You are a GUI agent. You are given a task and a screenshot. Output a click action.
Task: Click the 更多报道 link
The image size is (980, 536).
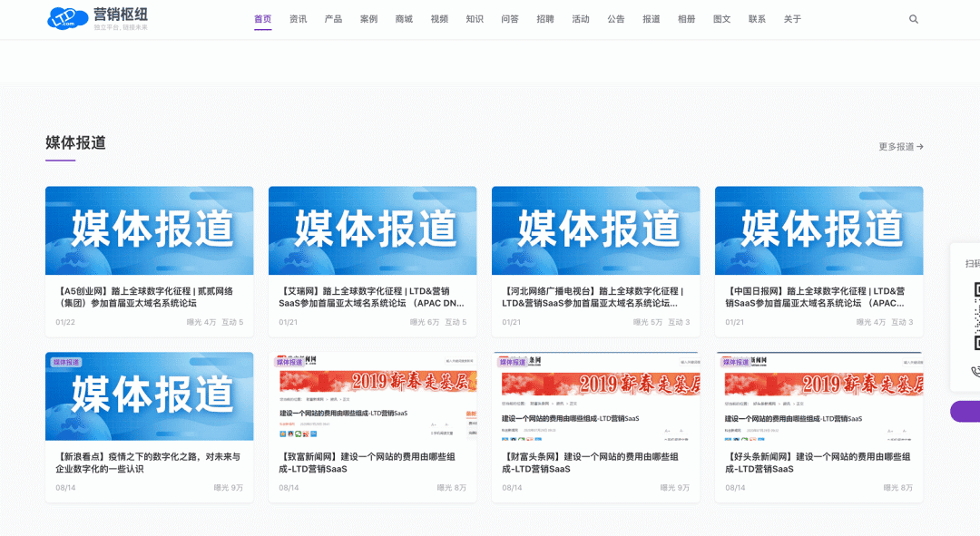[901, 147]
